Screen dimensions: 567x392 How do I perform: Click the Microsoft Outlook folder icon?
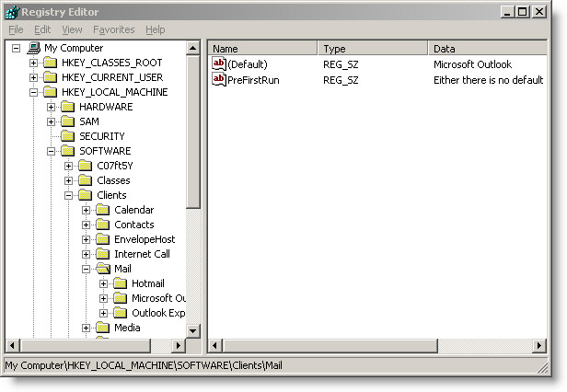120,298
